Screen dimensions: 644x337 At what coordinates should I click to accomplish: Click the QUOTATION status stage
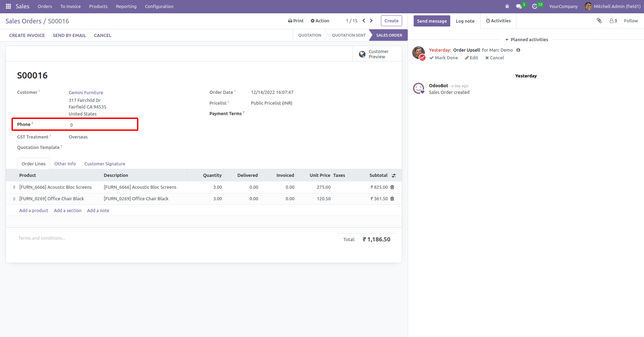pos(309,35)
